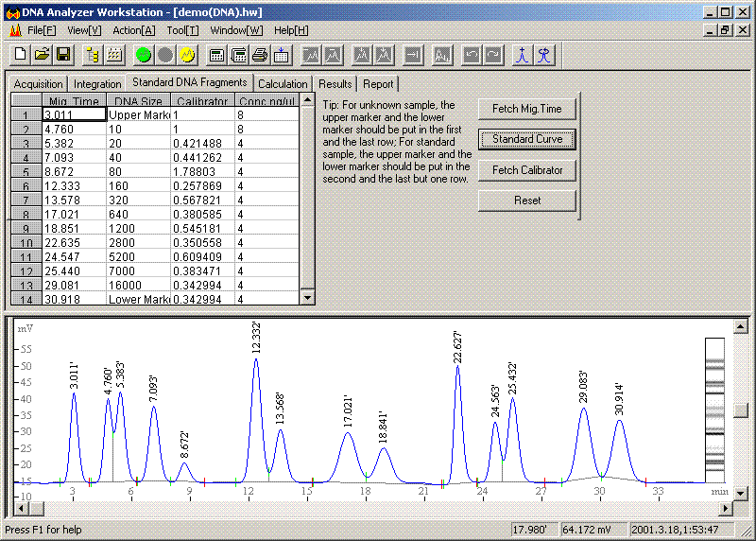The image size is (756, 541).
Task: Click the blue peak with curved arrows icon
Action: coord(544,55)
